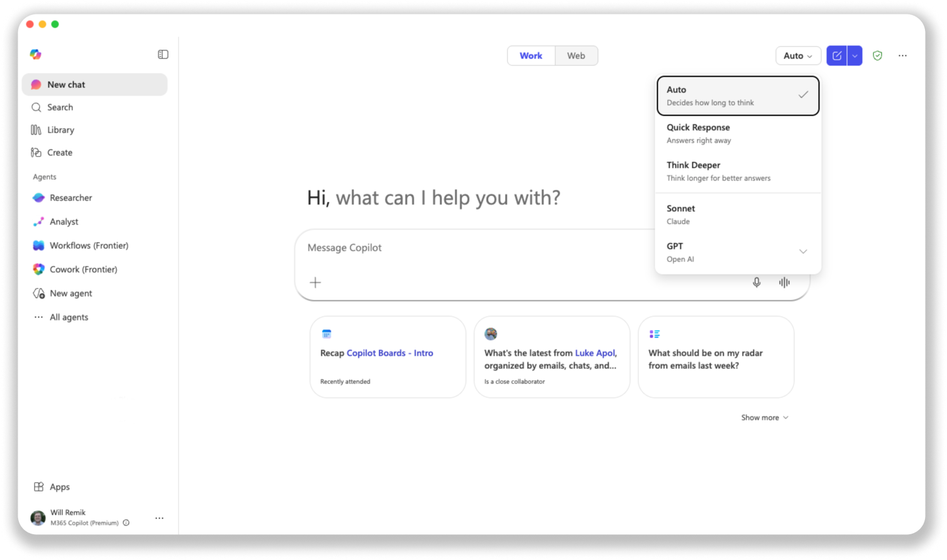
Task: Expand the GPT submenu chevron
Action: tap(803, 252)
